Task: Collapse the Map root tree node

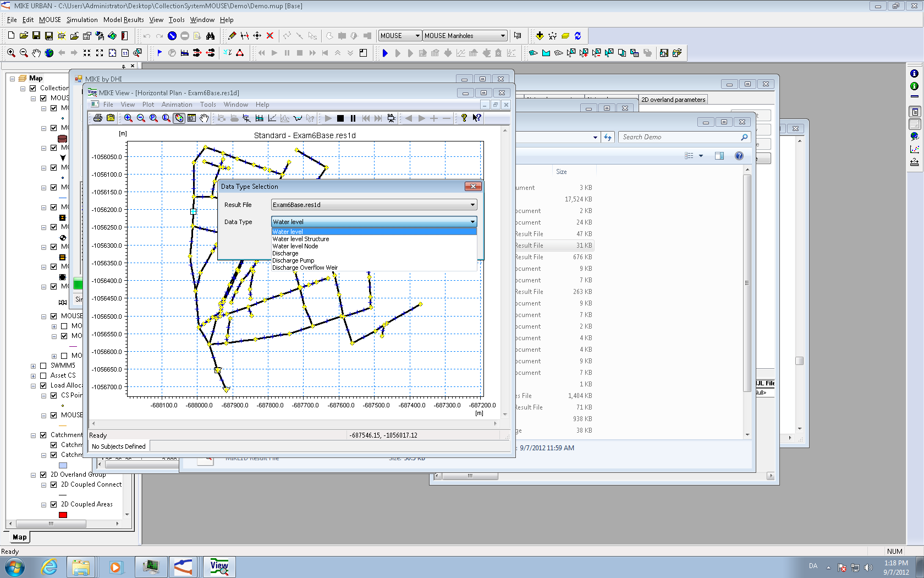Action: (12, 78)
